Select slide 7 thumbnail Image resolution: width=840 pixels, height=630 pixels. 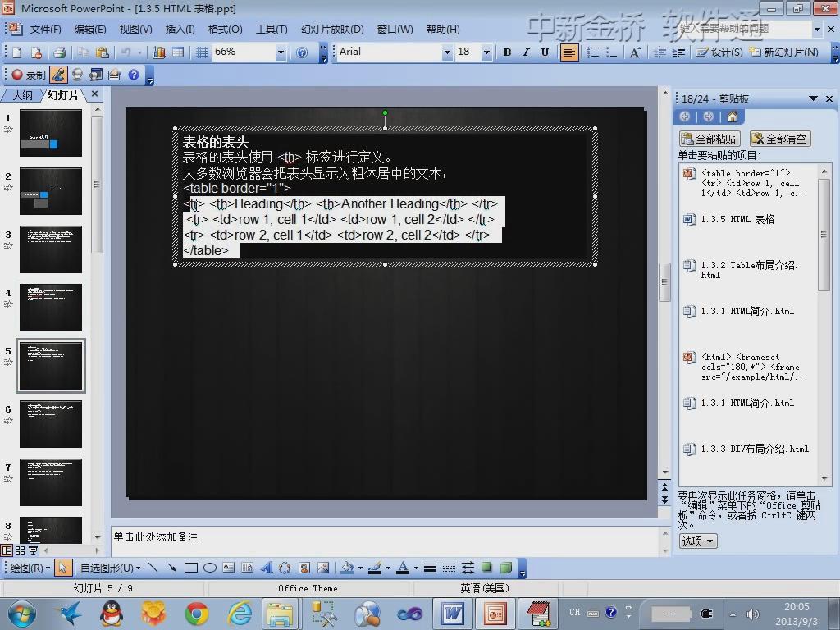[51, 482]
